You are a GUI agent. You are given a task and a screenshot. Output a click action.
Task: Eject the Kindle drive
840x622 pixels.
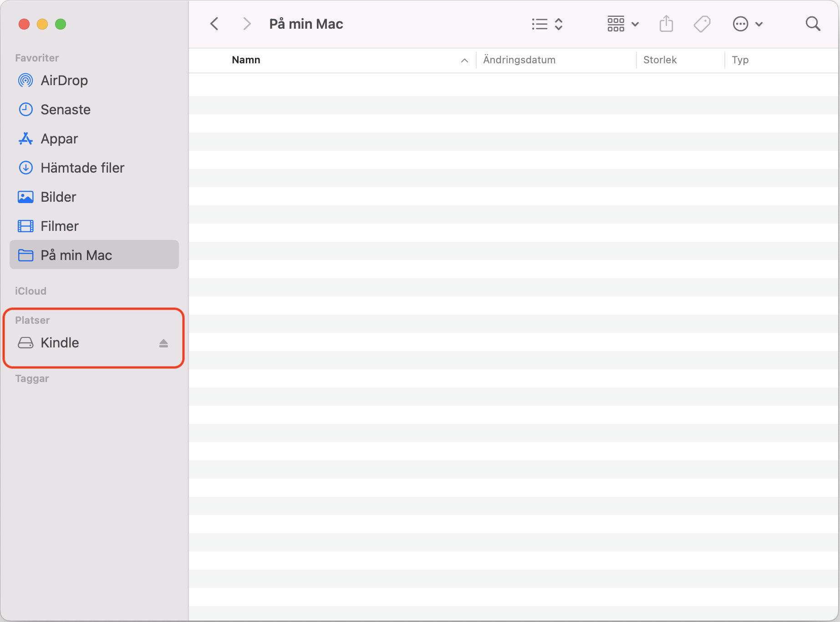pyautogui.click(x=163, y=343)
